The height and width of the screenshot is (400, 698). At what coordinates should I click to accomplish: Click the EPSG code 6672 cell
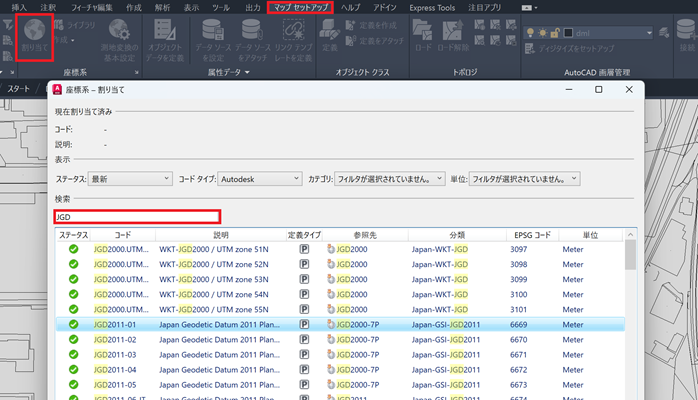pos(519,370)
